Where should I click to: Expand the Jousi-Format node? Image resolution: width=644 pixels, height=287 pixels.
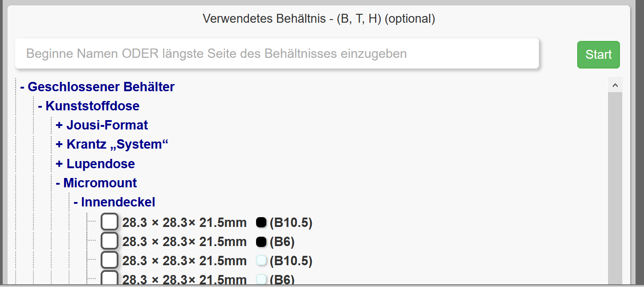click(x=102, y=125)
